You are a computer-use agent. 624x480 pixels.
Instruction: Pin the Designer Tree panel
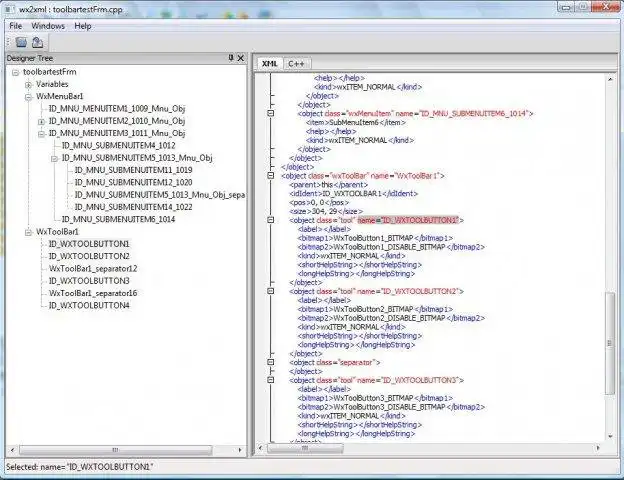pos(231,59)
